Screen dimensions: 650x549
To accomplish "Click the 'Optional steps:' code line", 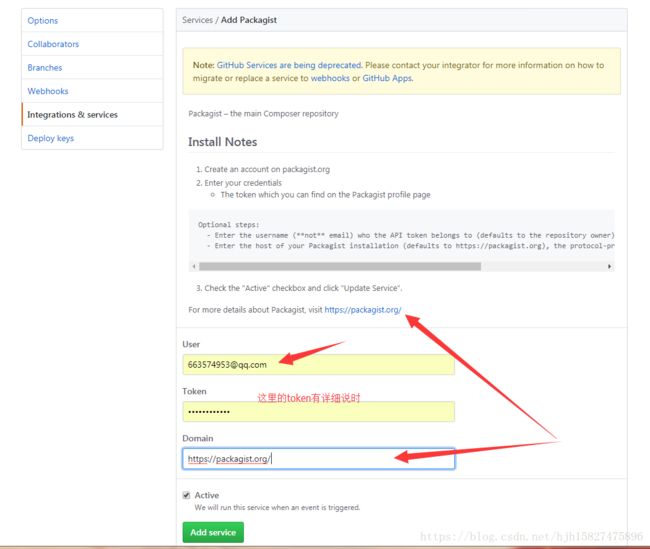I will 228,225.
